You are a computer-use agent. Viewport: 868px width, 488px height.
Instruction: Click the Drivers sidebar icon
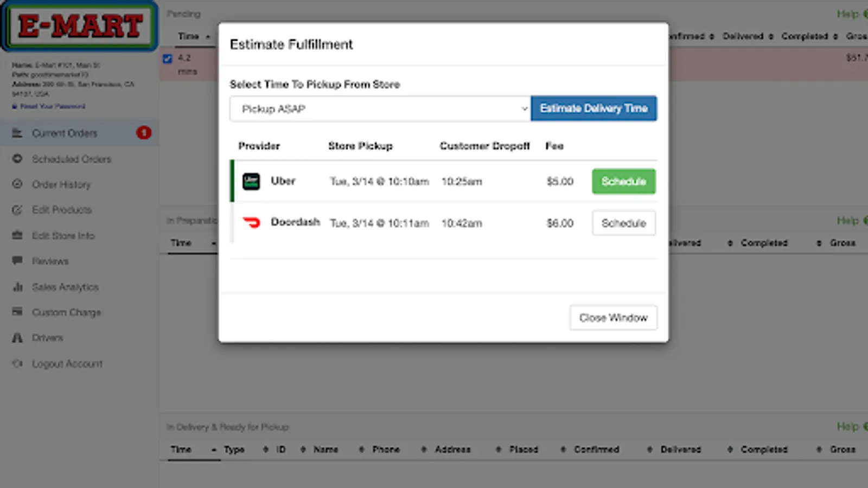pyautogui.click(x=17, y=338)
